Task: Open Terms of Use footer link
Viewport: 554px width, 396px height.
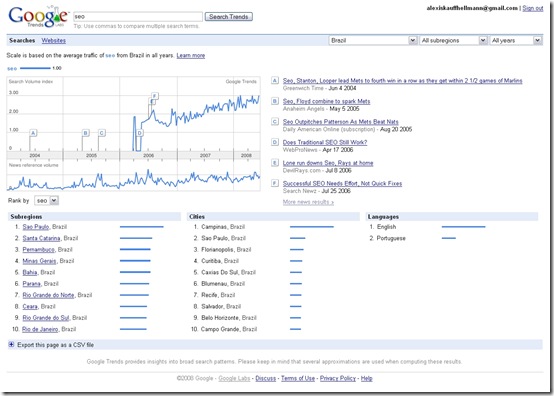Action: click(298, 378)
